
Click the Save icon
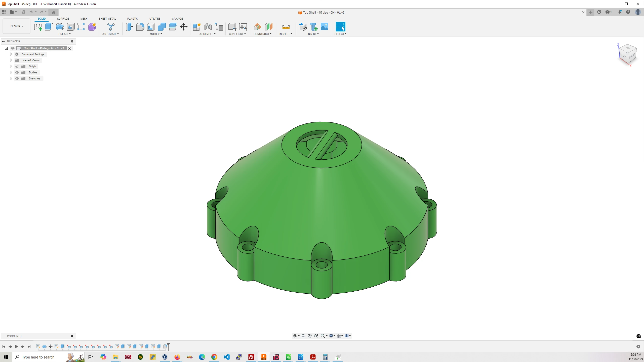23,12
